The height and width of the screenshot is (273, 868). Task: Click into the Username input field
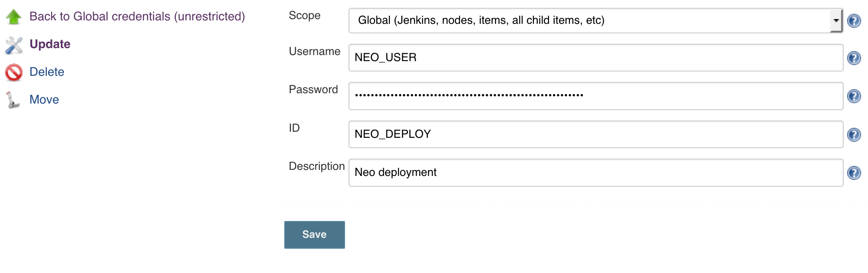(596, 58)
